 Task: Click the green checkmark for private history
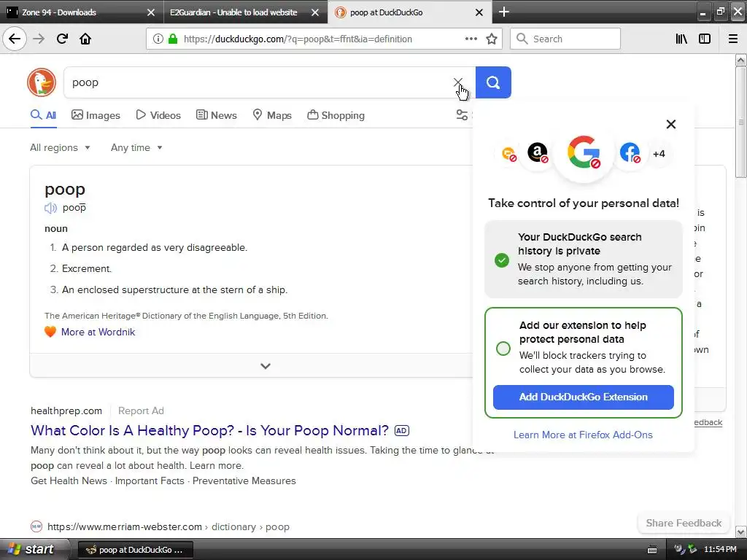point(502,260)
